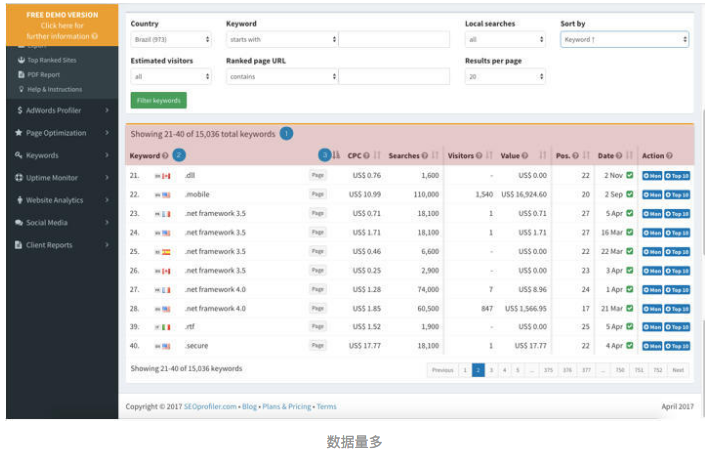This screenshot has height=458, width=714.
Task: Click the Keyword text input field
Action: pos(394,40)
